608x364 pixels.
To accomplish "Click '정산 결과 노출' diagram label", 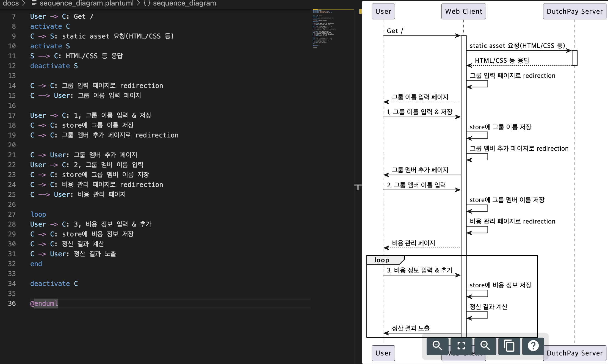I will (x=411, y=328).
